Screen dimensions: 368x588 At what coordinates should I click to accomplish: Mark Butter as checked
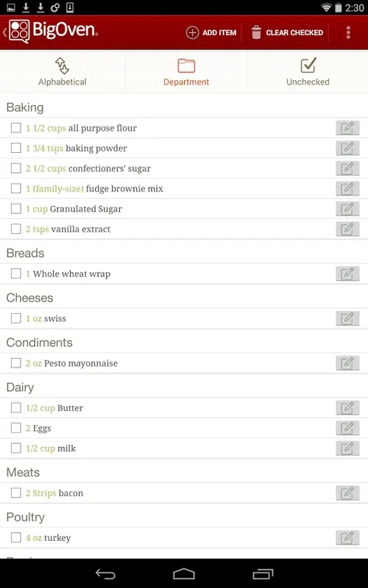click(x=15, y=408)
